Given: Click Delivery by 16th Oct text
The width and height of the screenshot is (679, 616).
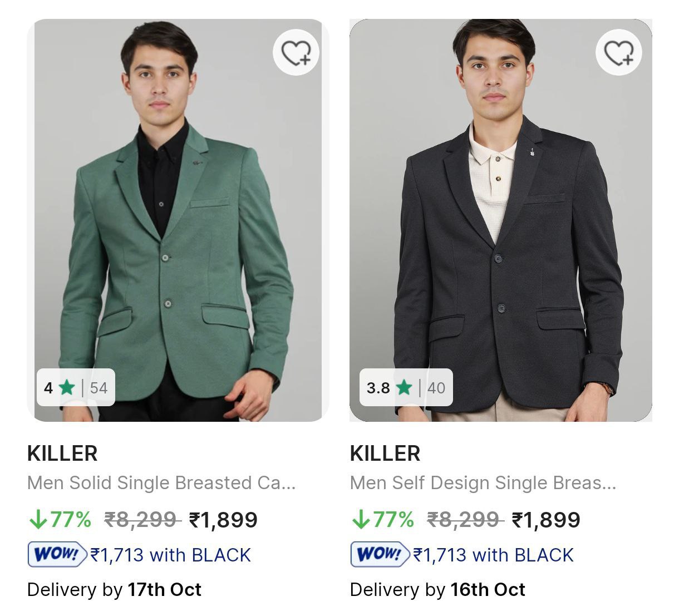Looking at the screenshot, I should tap(437, 589).
